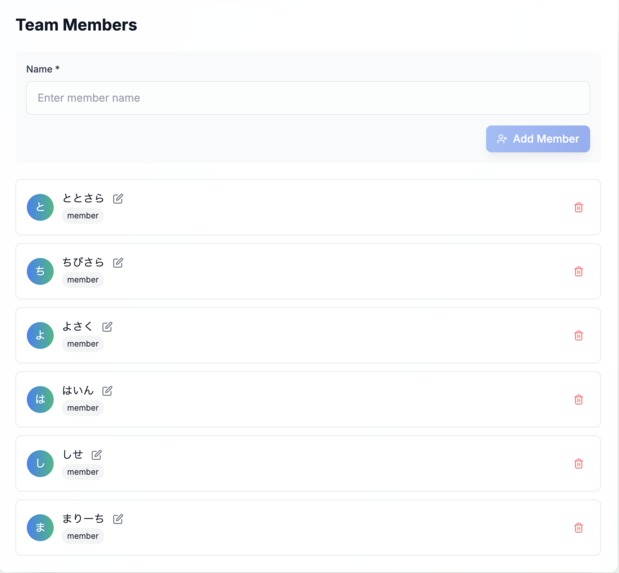Click the edit icon next to ととさら
Viewport: 619px width, 573px height.
[118, 198]
